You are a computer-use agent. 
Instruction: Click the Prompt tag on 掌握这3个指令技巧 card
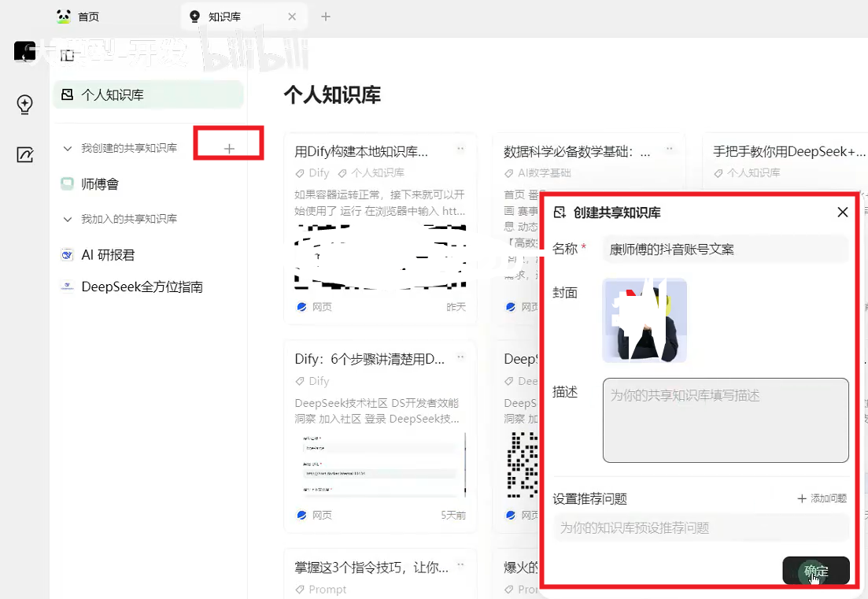click(321, 590)
